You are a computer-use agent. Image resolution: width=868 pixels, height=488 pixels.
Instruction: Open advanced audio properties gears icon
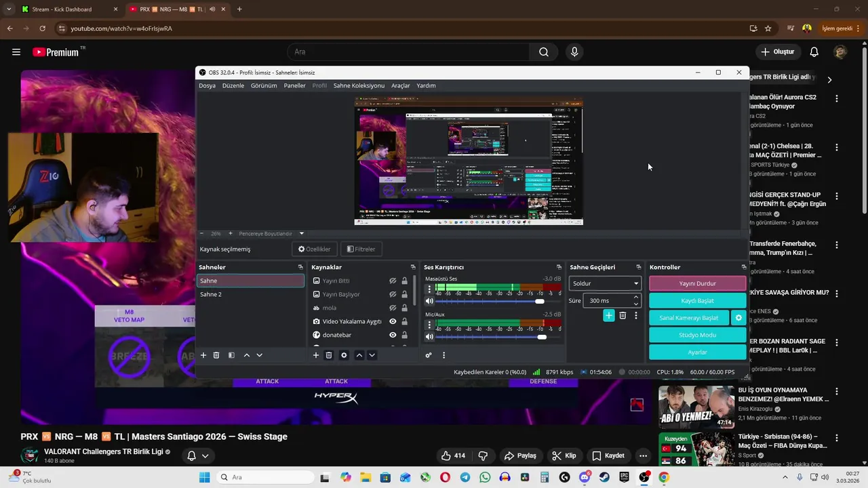[429, 355]
